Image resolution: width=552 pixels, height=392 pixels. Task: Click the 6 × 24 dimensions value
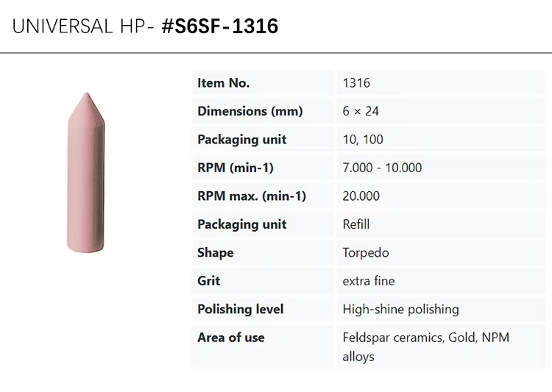point(361,111)
